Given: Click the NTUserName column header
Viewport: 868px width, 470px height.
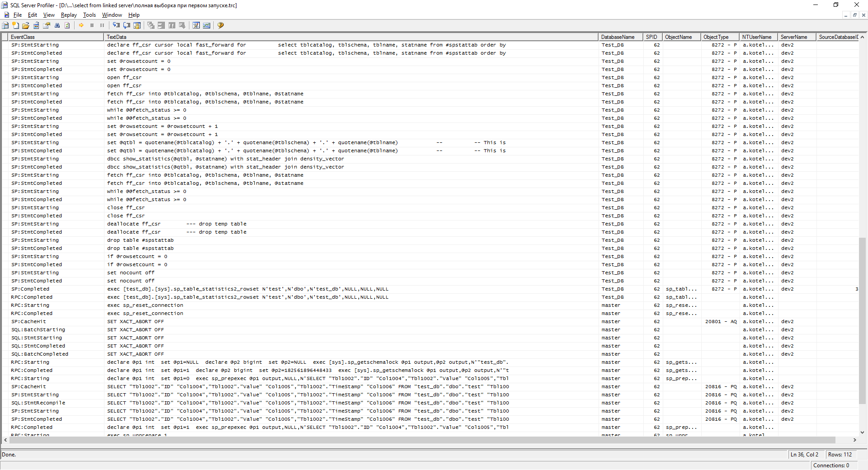Looking at the screenshot, I should tap(759, 37).
